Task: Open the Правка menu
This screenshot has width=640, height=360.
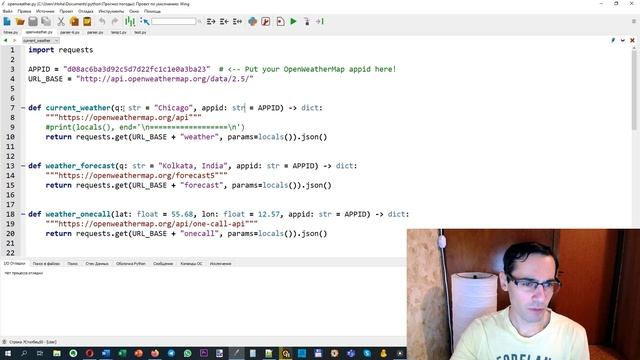Action: (x=24, y=11)
